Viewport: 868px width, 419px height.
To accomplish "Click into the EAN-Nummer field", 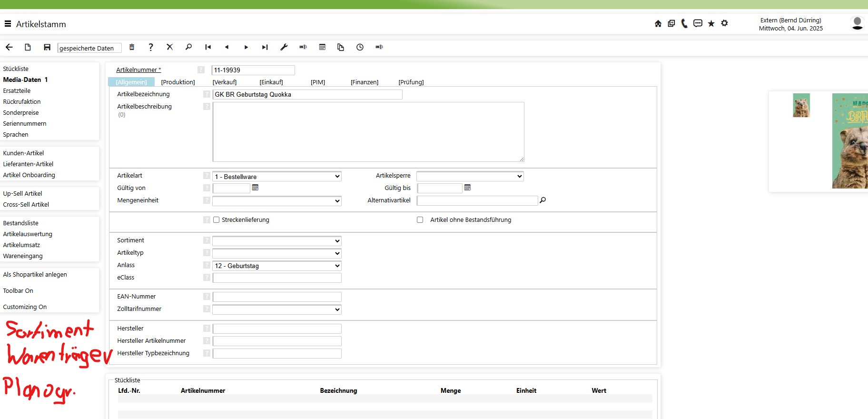I will (x=276, y=297).
